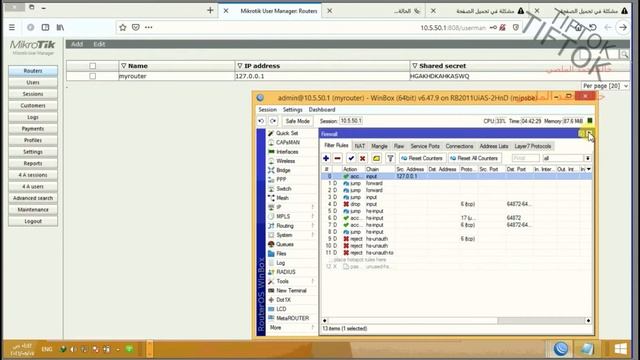This screenshot has width=640, height=360.
Task: Open RADIUS in WinBox sidebar
Action: click(x=286, y=272)
